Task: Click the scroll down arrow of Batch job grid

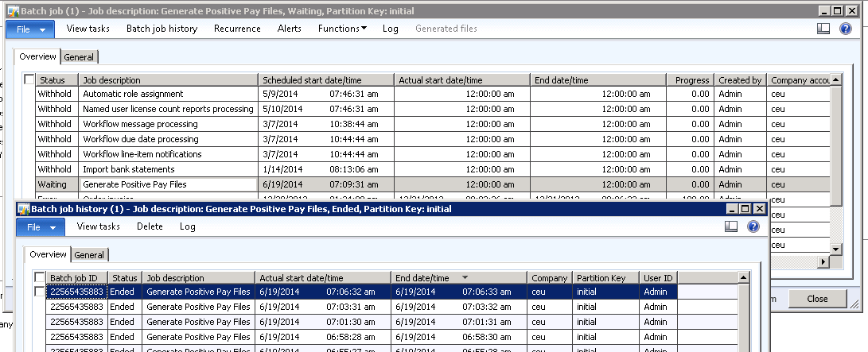Action: [835, 249]
